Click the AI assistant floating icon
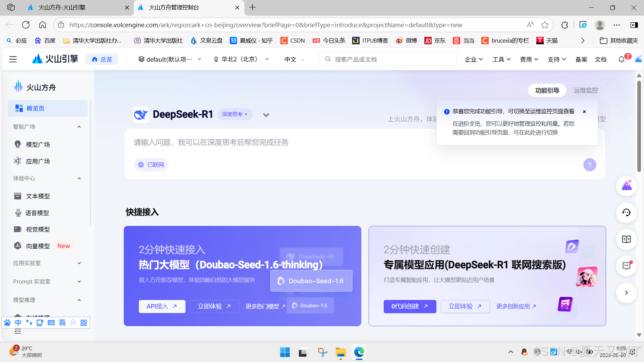The image size is (644, 362). tap(626, 186)
